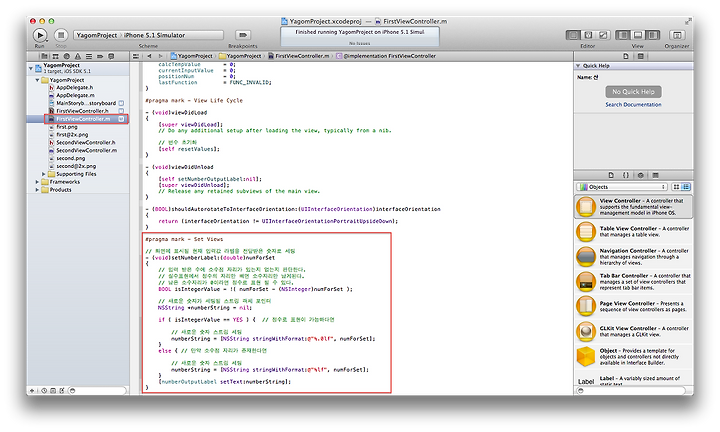The width and height of the screenshot is (720, 432).
Task: Open the Log navigator tab
Action: (x=111, y=56)
